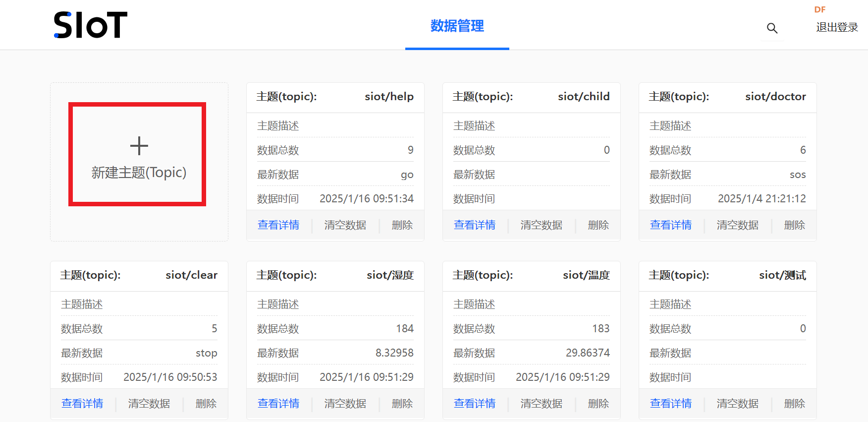This screenshot has height=422, width=868.
Task: Click data total 6 in siot/doctor
Action: point(803,150)
